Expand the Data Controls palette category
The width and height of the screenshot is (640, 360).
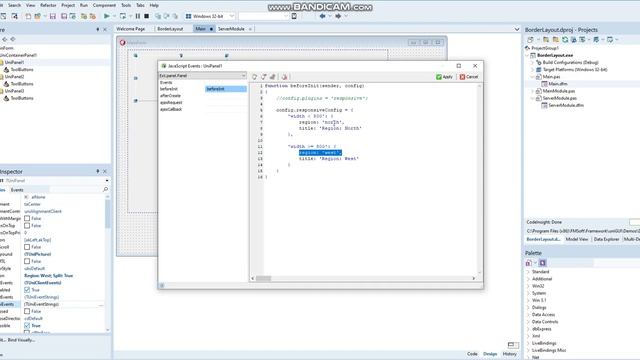[529, 322]
